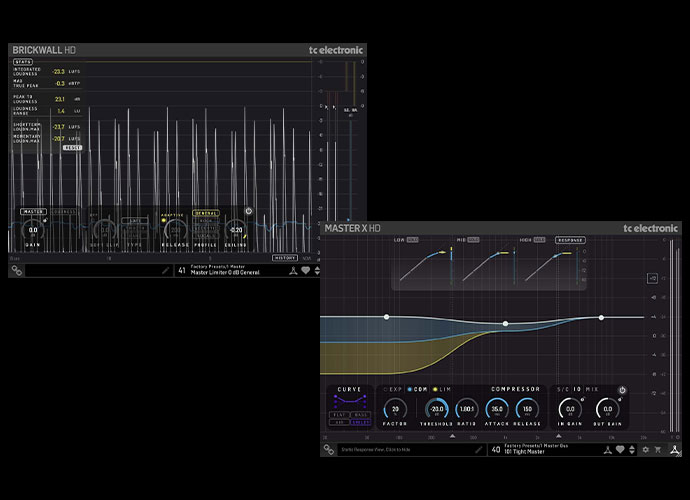Click the ATTACK knob in Master X HD
Viewport: 690px width, 500px height.
click(x=497, y=409)
